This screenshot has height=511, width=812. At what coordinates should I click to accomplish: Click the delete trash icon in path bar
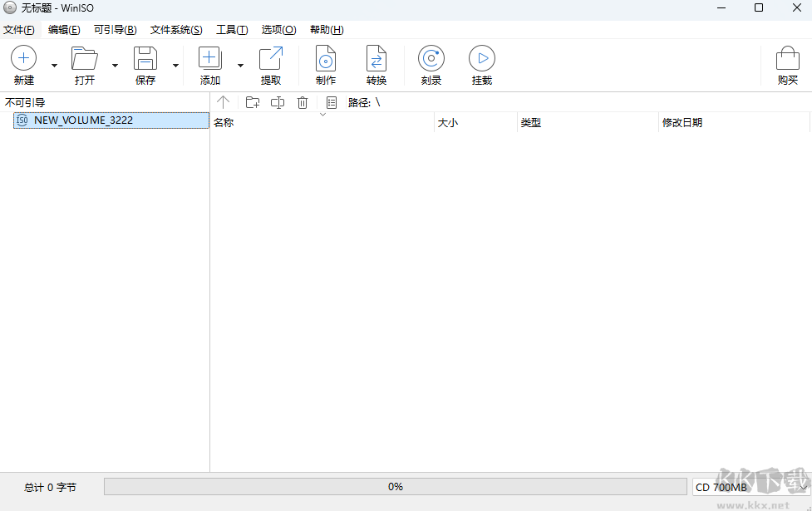pyautogui.click(x=303, y=103)
